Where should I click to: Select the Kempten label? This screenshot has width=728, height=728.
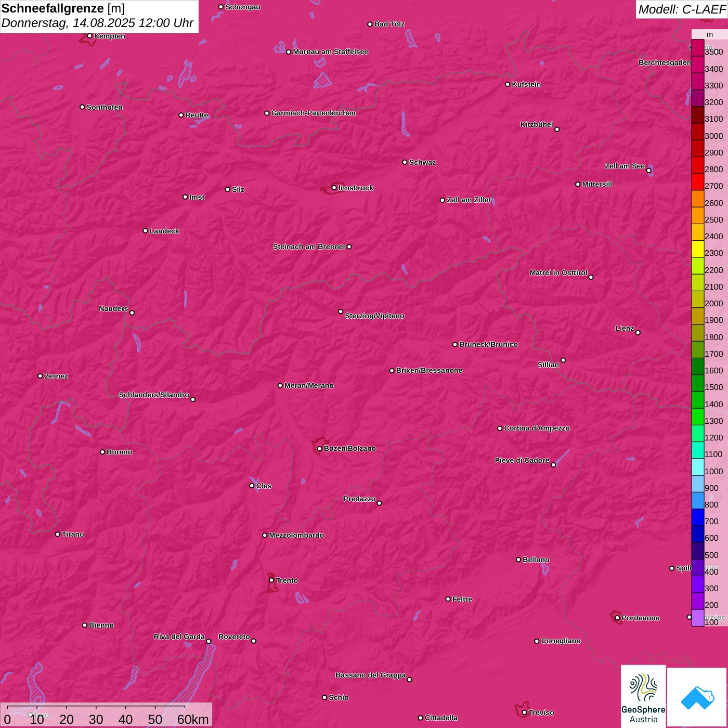[109, 36]
